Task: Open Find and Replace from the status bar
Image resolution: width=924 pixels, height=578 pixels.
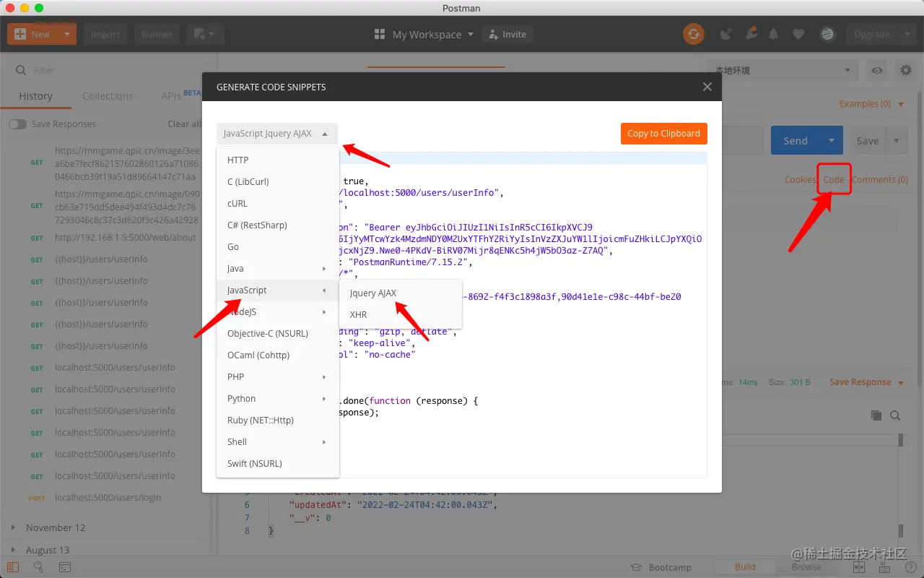Action: click(38, 567)
